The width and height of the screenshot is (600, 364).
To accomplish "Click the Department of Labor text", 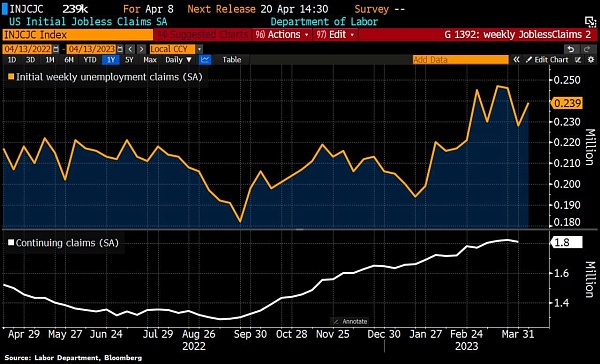I will [324, 21].
